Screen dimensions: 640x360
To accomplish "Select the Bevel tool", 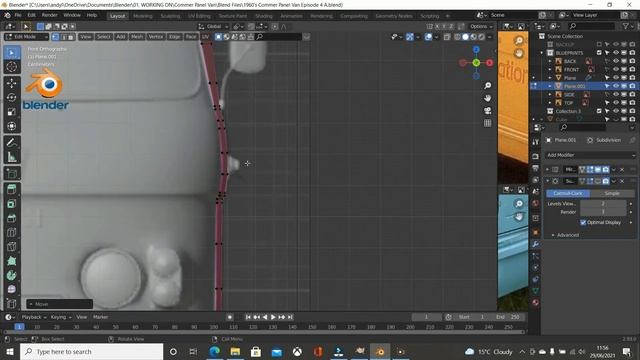I will (x=12, y=218).
